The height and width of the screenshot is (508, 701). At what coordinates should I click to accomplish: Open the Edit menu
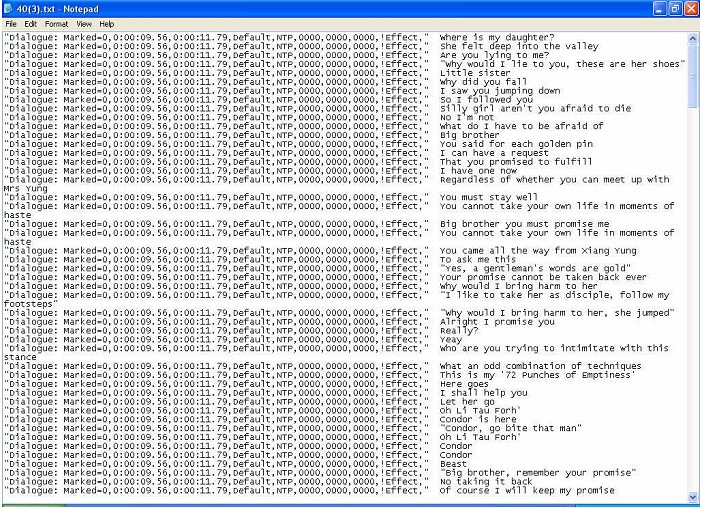click(30, 24)
